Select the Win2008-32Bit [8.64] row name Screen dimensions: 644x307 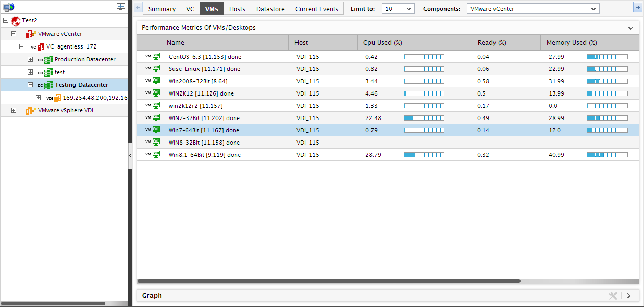(x=198, y=81)
